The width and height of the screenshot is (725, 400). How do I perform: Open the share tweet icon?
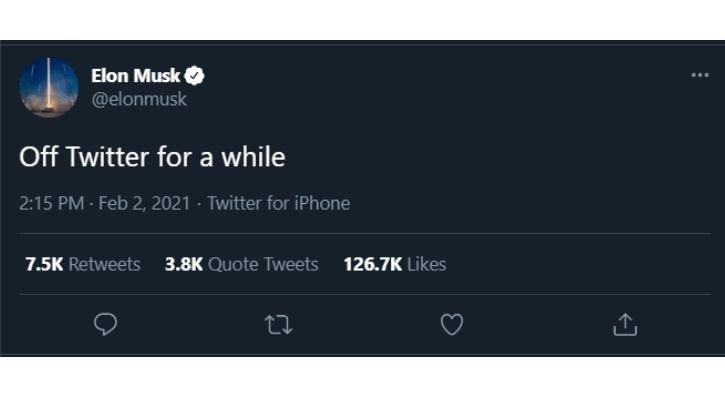coord(624,324)
